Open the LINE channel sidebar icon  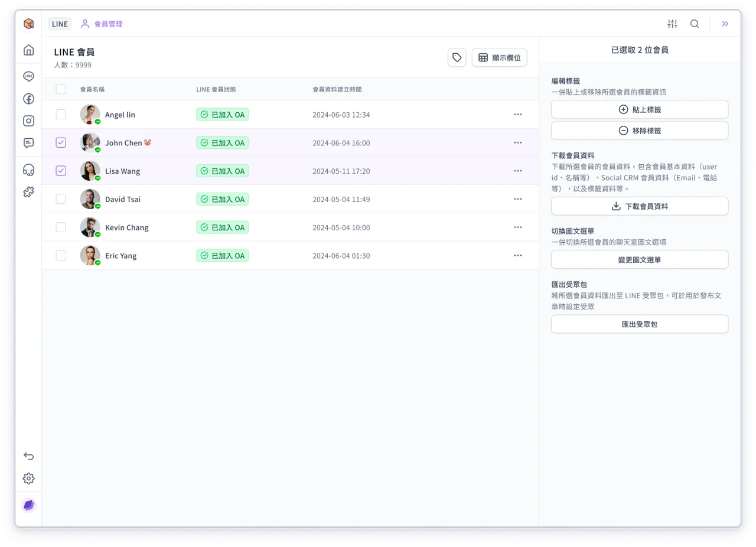(x=28, y=76)
